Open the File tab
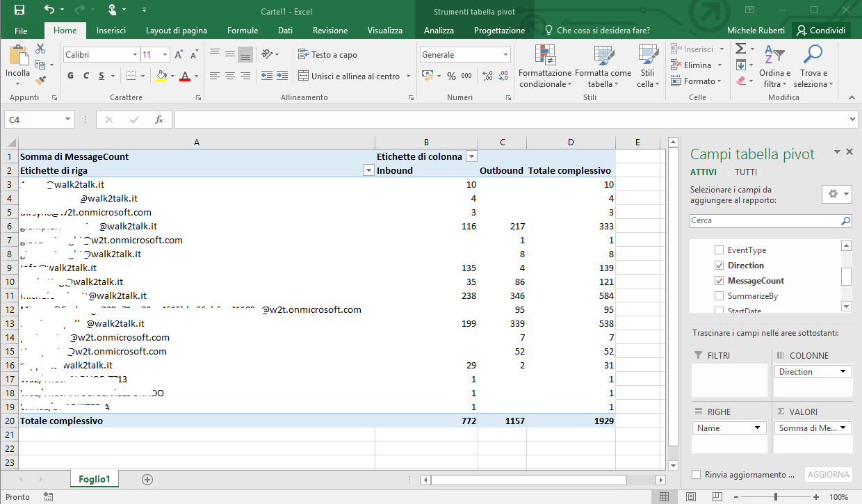This screenshot has height=504, width=862. pyautogui.click(x=21, y=31)
